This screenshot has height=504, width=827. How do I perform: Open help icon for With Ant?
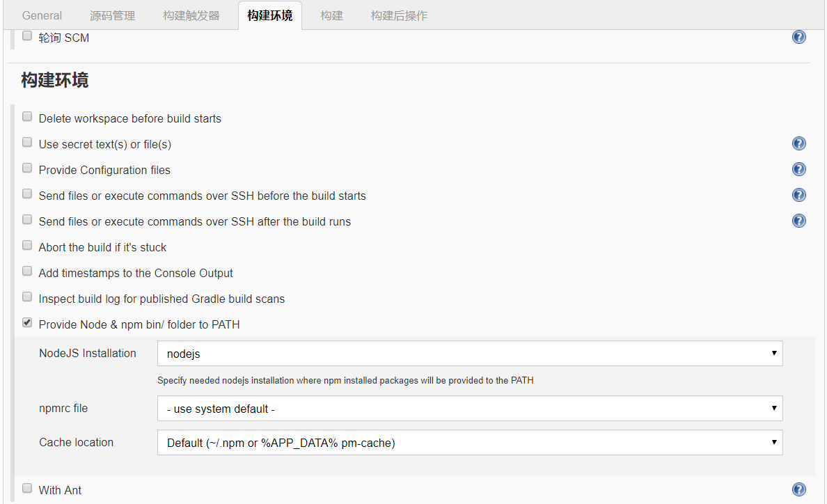click(x=799, y=489)
